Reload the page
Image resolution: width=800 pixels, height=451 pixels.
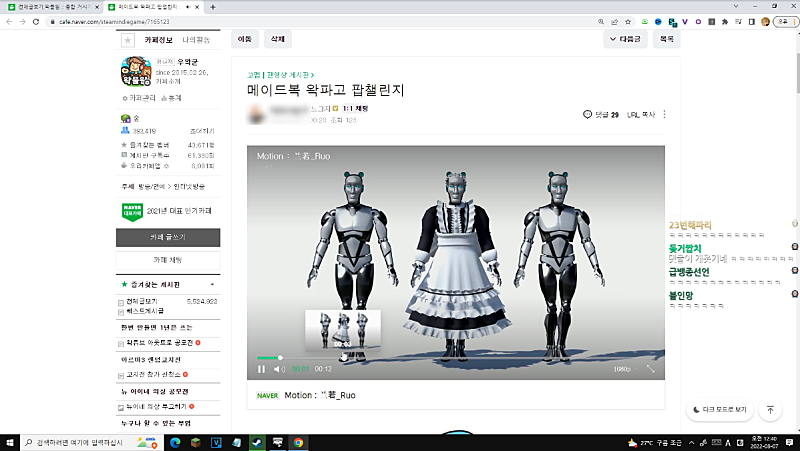pyautogui.click(x=36, y=21)
